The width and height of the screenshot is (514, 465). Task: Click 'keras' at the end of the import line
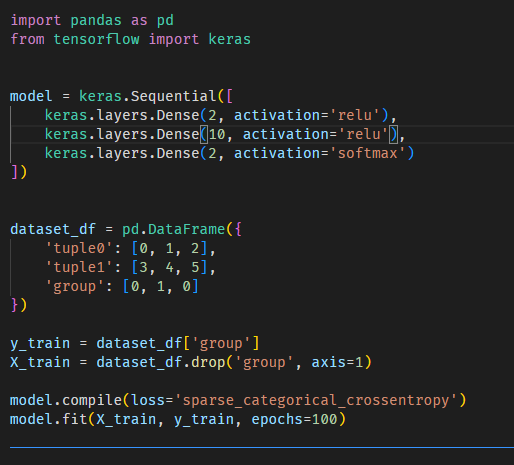(x=230, y=39)
